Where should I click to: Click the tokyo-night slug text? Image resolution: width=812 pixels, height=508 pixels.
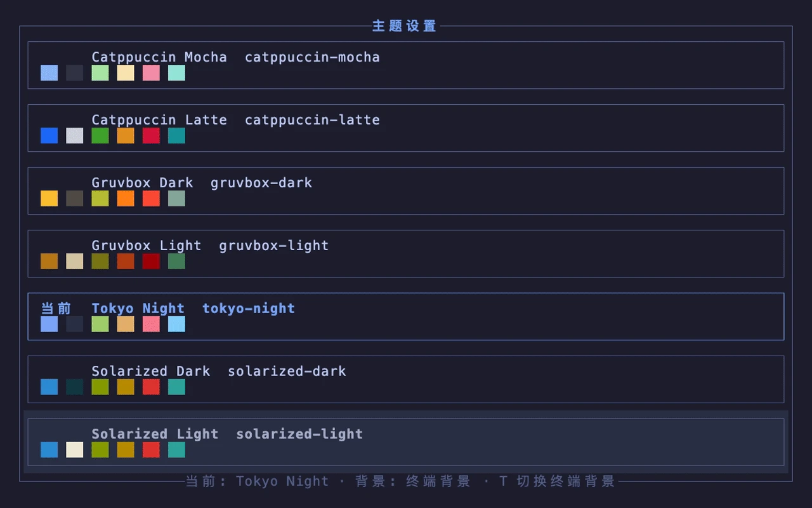pos(249,309)
